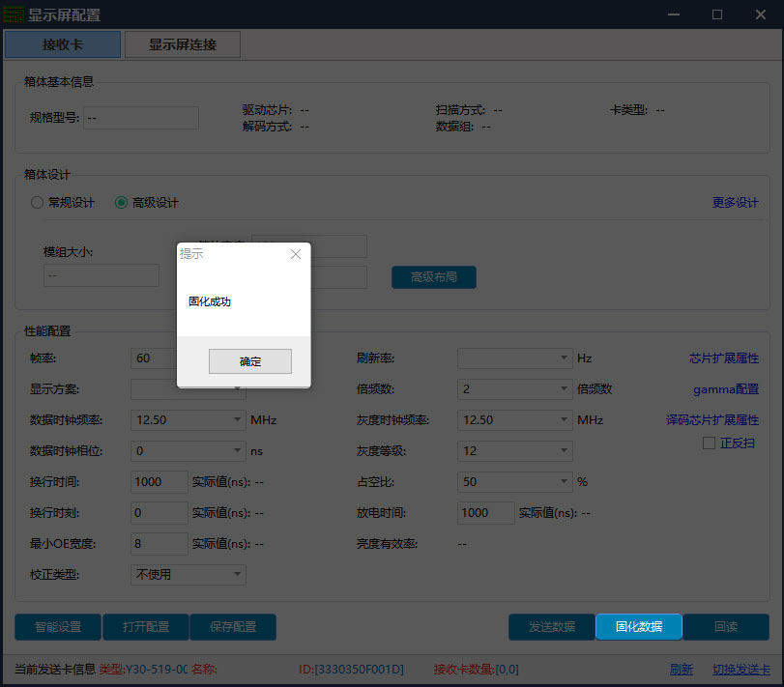Click the 刷新 link in status bar
The image size is (784, 687).
[681, 670]
